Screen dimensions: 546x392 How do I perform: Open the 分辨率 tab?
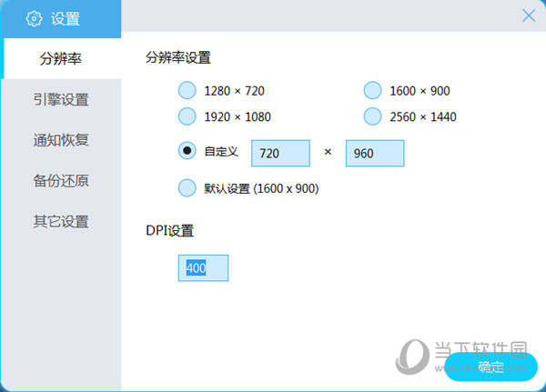tap(61, 58)
